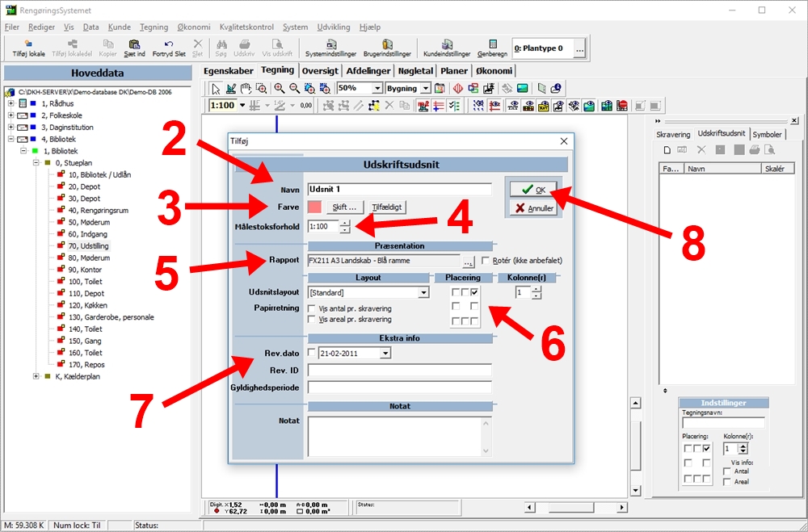Expand the K, Kælderplan tree node
808x532 pixels.
pyautogui.click(x=36, y=376)
